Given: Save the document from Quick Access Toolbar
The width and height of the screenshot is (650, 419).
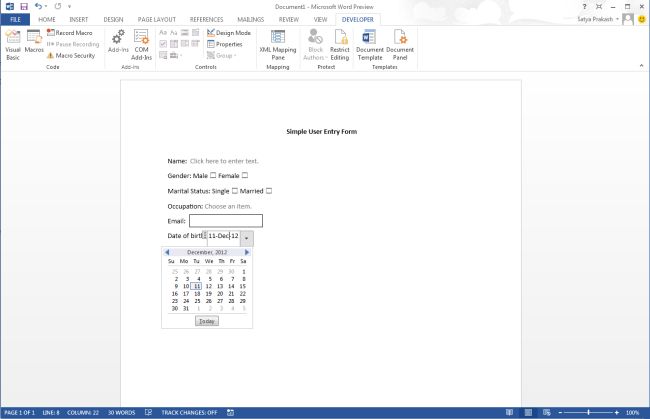Looking at the screenshot, I should tap(24, 6).
